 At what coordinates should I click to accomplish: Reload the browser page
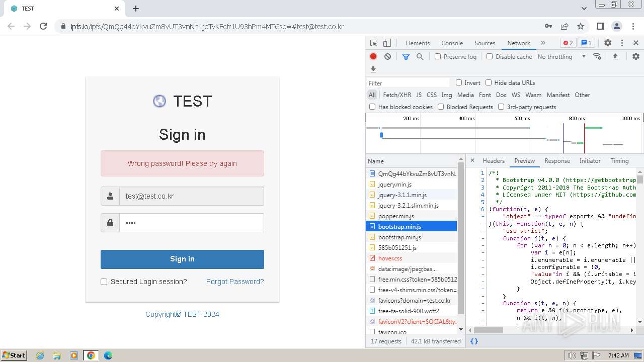click(x=43, y=26)
